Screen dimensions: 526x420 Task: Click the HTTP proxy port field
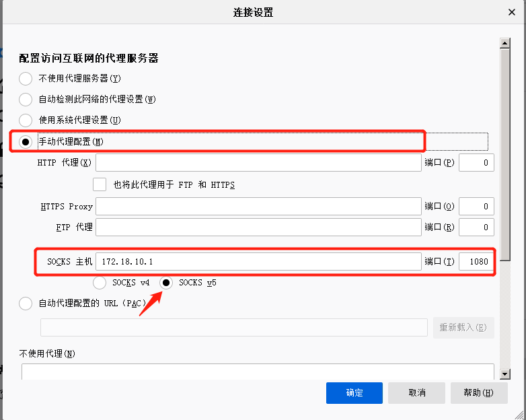pos(476,163)
